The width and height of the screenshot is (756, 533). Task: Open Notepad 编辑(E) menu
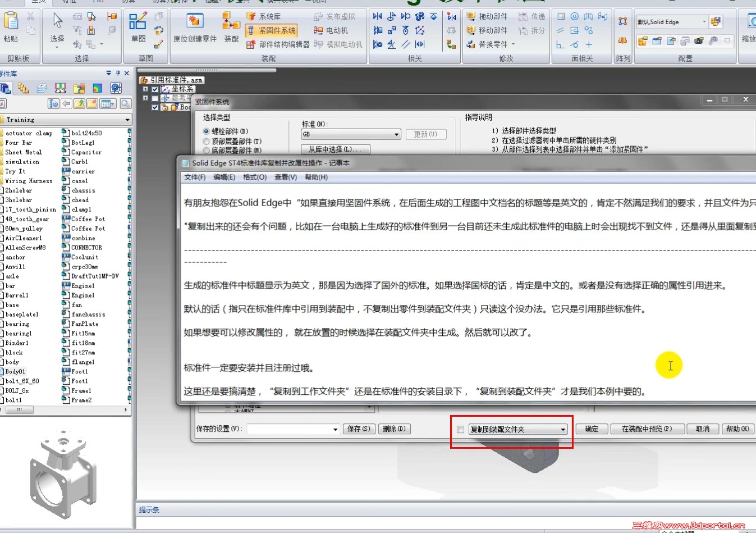pos(224,177)
